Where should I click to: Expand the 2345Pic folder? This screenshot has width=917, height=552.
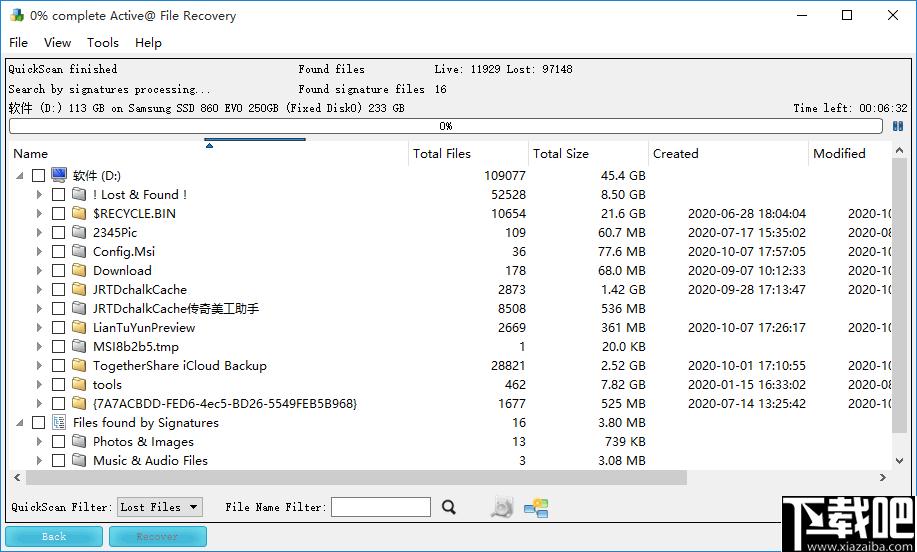(39, 233)
